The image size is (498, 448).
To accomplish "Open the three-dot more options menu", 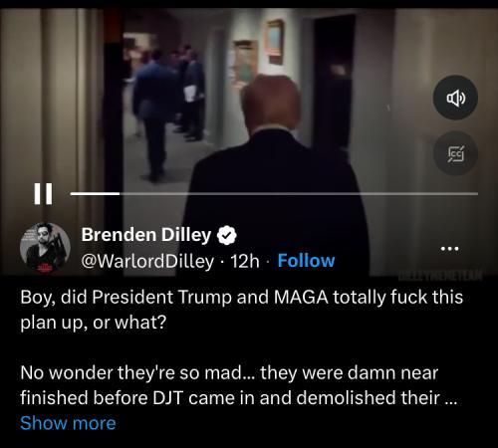I will tap(449, 248).
